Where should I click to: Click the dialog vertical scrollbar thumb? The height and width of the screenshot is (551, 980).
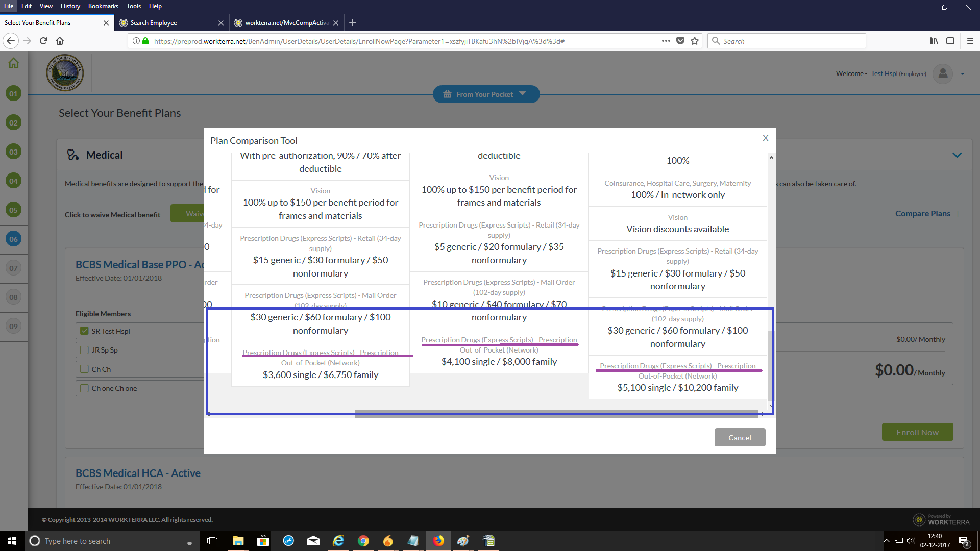point(771,365)
